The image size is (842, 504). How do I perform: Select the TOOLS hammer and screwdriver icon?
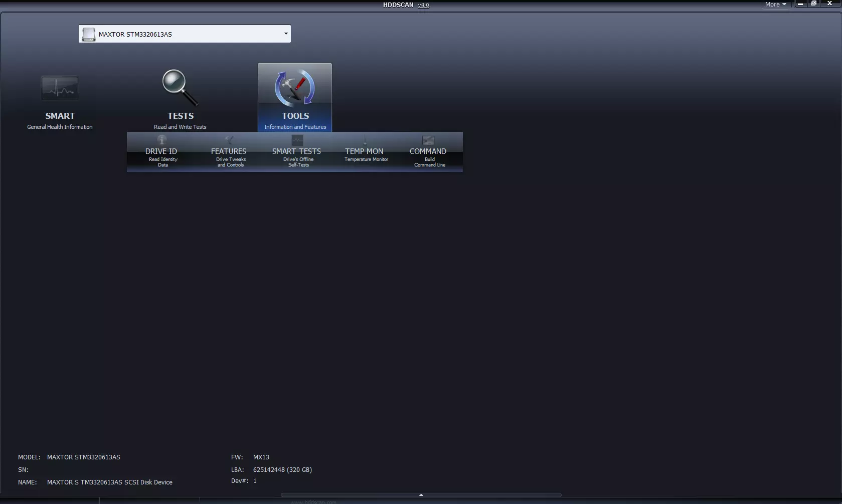click(x=294, y=89)
